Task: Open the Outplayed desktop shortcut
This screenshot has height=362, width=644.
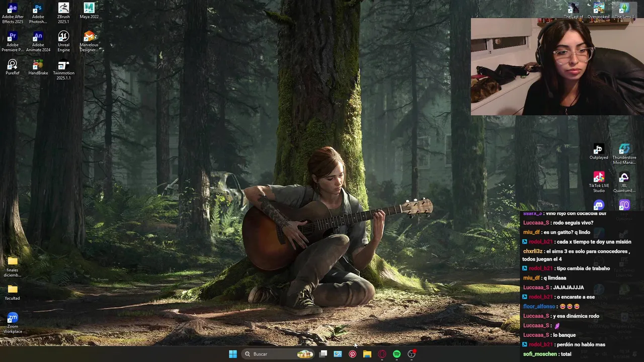Action: pos(599,152)
